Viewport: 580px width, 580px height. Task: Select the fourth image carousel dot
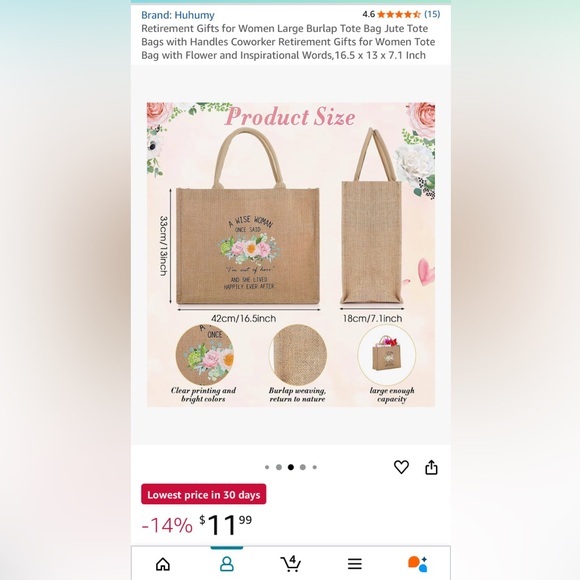pos(303,467)
